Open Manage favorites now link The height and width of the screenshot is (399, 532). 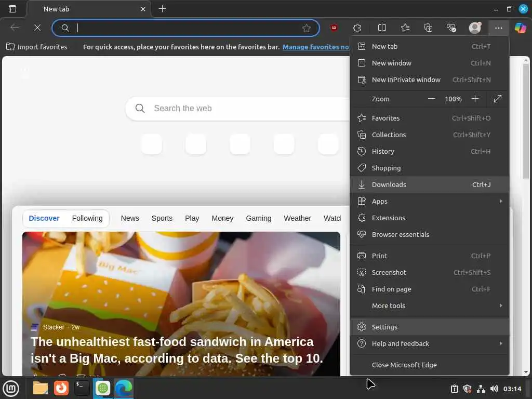click(x=315, y=47)
